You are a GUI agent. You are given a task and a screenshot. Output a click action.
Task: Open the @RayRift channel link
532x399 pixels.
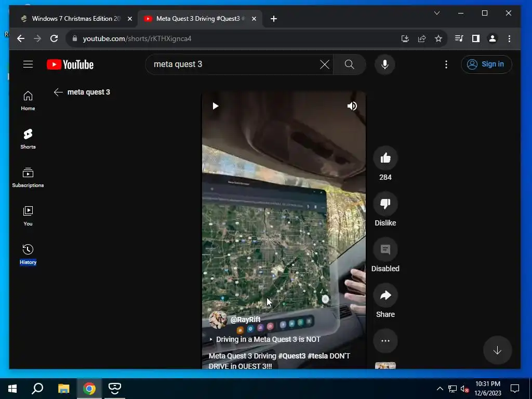tap(245, 320)
